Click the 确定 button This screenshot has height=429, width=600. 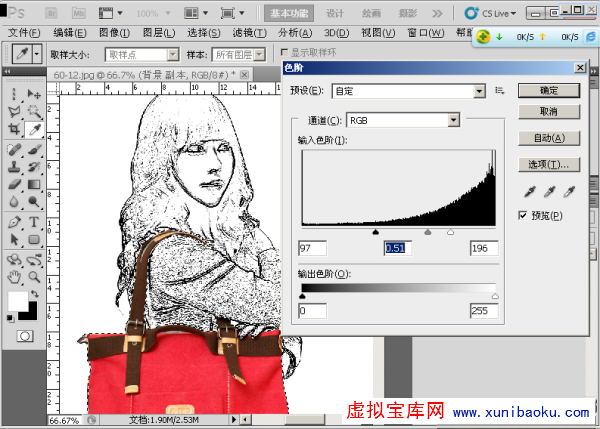click(x=547, y=90)
